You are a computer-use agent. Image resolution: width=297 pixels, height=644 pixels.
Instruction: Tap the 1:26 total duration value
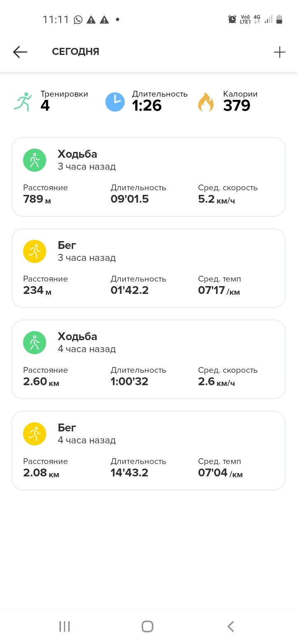coord(147,106)
